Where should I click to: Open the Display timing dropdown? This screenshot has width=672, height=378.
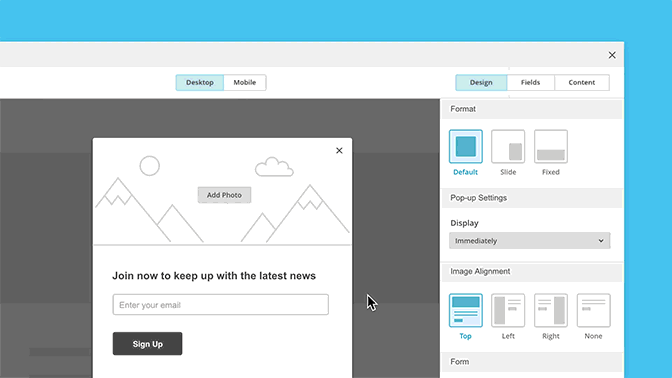coord(530,241)
